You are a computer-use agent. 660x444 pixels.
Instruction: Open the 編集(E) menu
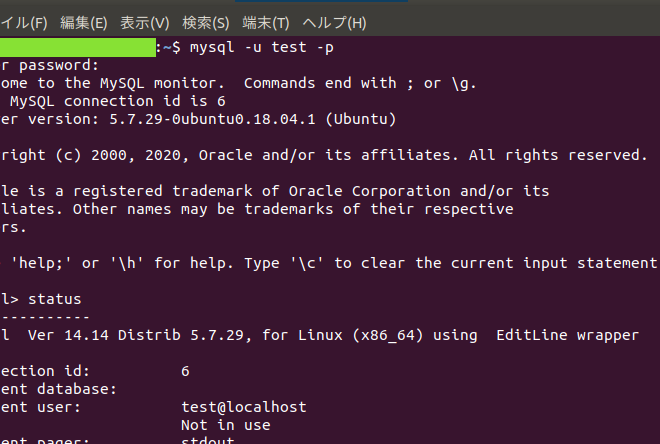click(x=84, y=22)
